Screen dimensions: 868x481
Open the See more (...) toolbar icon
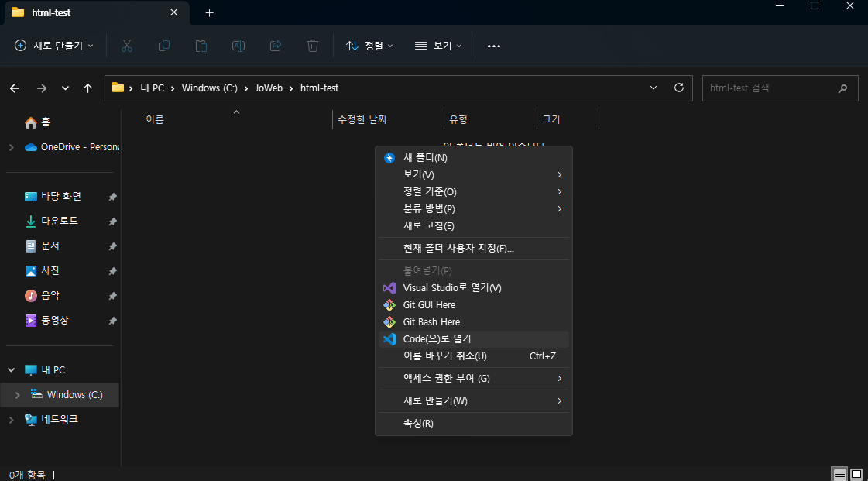(494, 46)
